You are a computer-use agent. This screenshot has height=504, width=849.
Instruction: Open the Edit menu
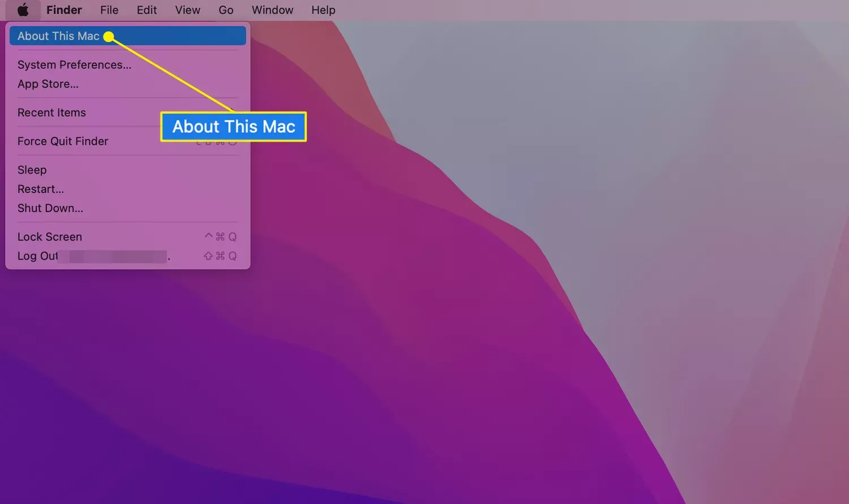146,10
